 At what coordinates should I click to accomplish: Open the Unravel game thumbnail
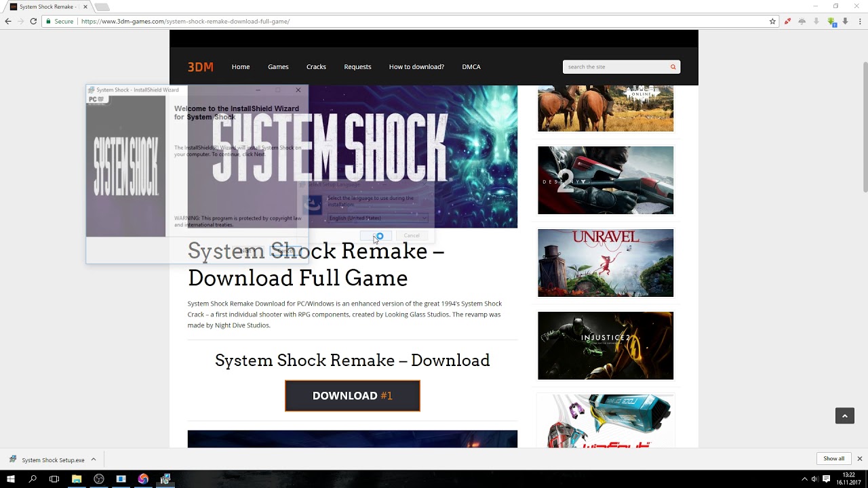point(606,263)
